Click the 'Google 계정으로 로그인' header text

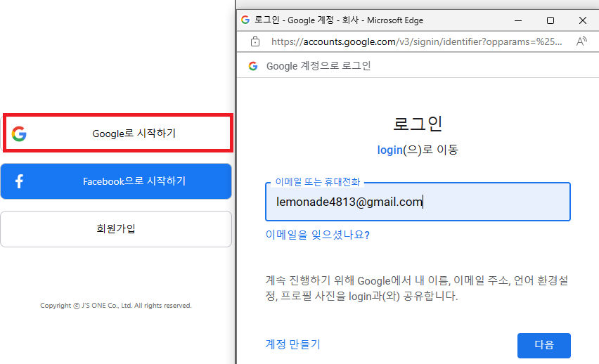318,65
